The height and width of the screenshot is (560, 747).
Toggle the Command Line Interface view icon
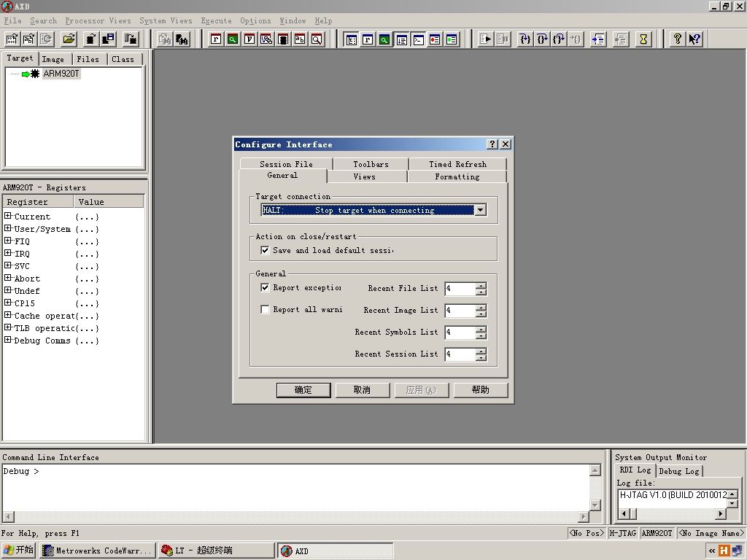coord(418,39)
